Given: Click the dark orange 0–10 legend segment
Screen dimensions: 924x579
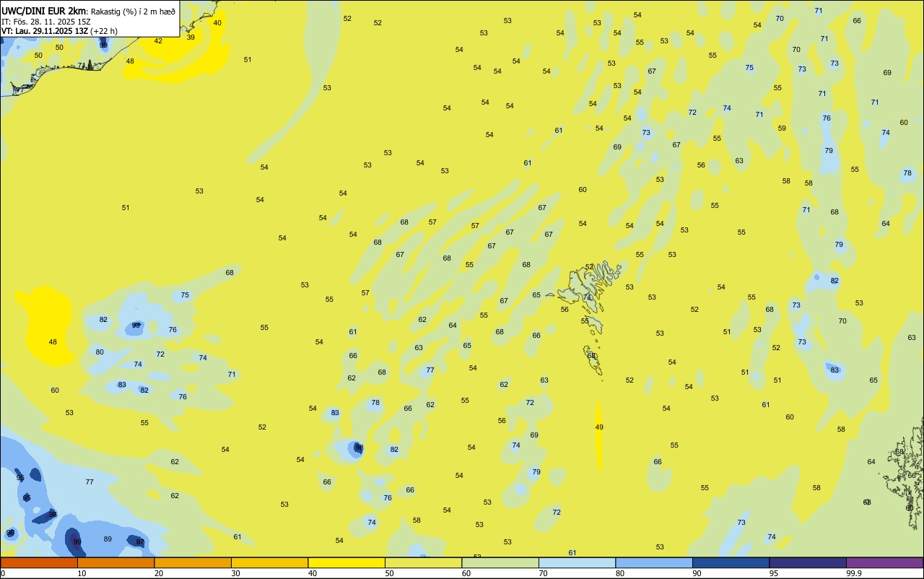Looking at the screenshot, I should (39, 562).
